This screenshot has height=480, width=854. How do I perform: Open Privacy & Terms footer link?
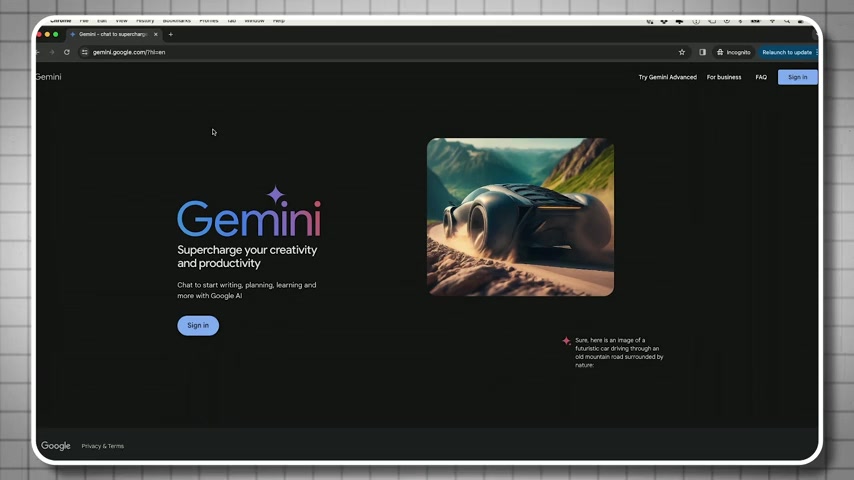[102, 446]
